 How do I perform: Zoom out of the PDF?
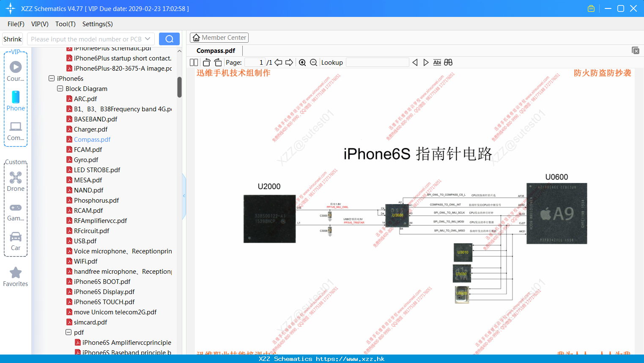click(x=313, y=62)
